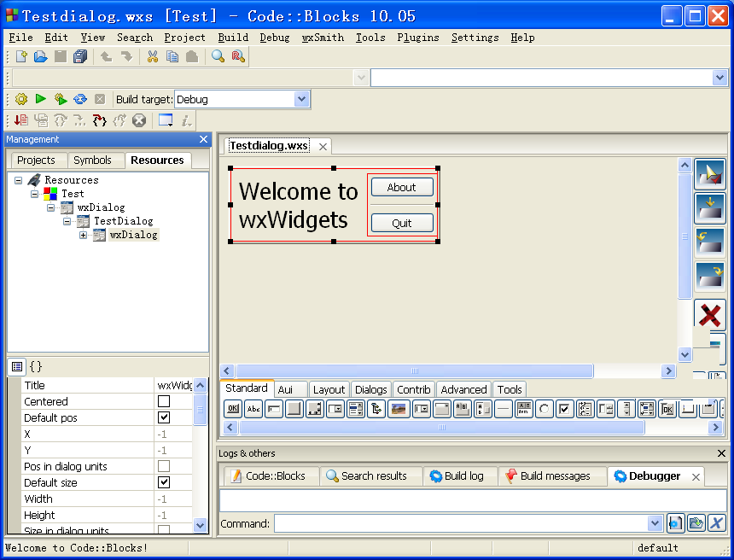Viewport: 734px width, 560px height.
Task: Close the Management panel
Action: point(203,139)
